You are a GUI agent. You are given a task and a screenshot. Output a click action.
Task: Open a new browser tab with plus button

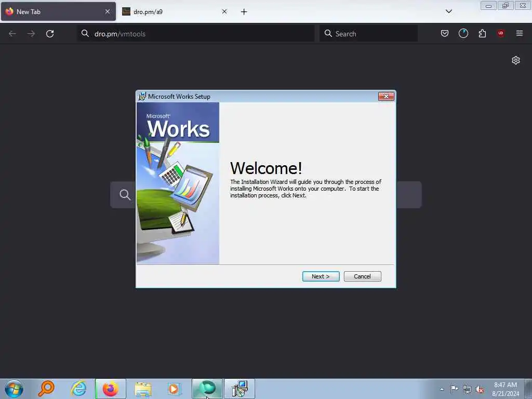(244, 12)
